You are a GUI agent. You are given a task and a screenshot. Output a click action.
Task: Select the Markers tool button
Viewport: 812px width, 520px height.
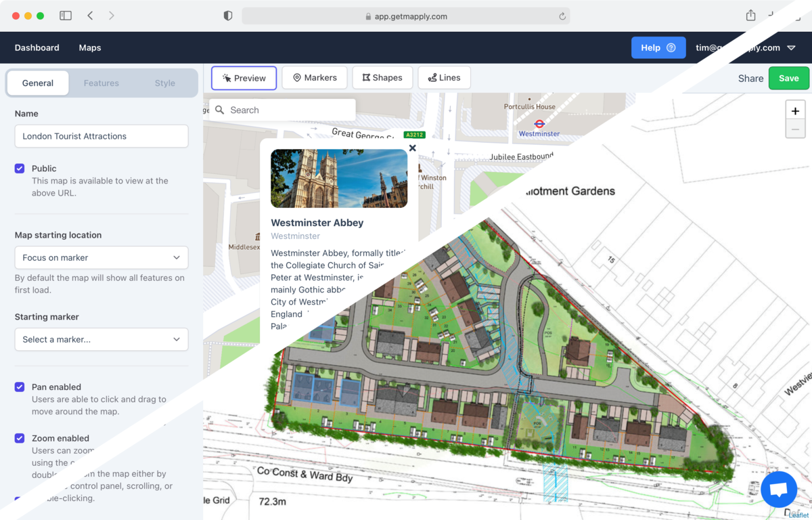[315, 78]
